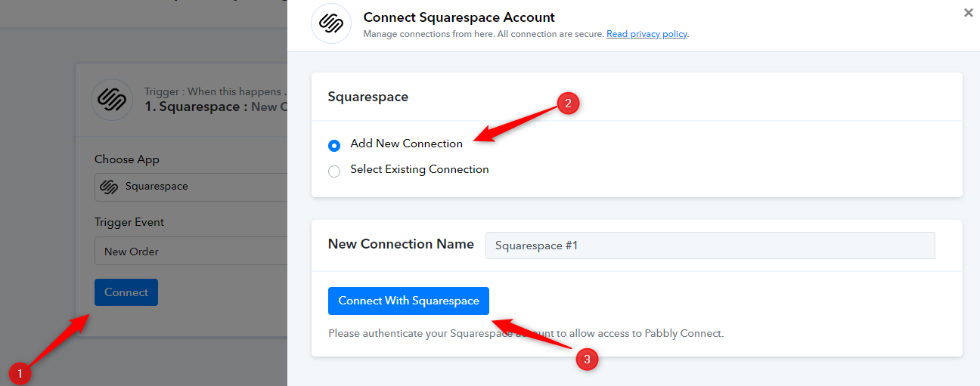The height and width of the screenshot is (386, 980).
Task: Click the blue Connect button under Trigger Event
Action: point(126,292)
